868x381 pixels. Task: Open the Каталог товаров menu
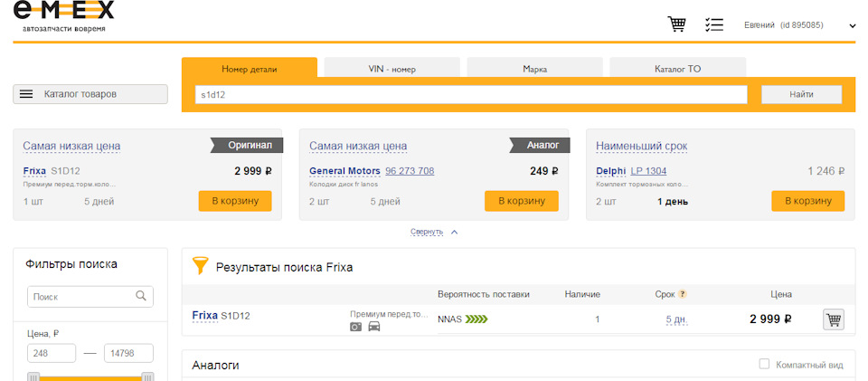click(x=90, y=94)
